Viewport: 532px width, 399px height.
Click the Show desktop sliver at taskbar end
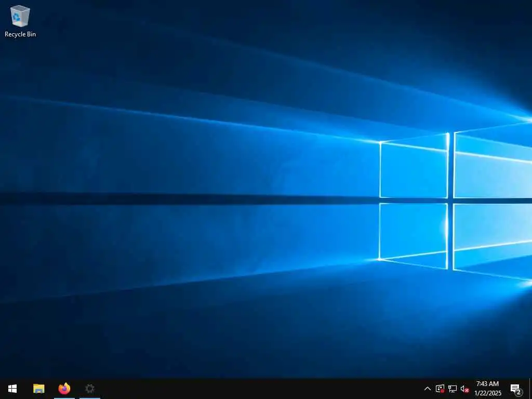[530, 389]
